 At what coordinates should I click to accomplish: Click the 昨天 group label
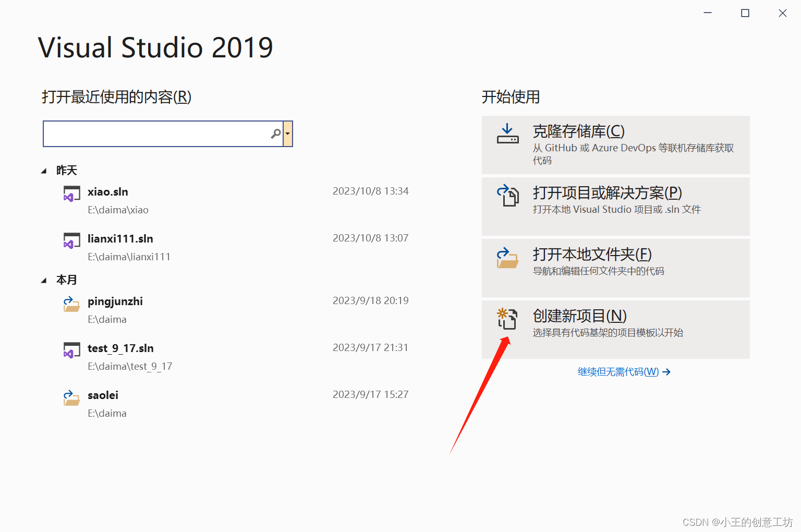tap(67, 171)
